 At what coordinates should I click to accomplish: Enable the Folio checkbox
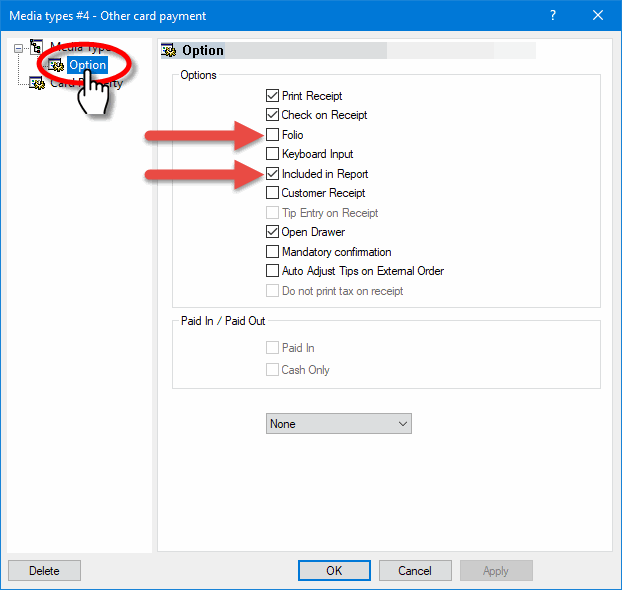[x=272, y=135]
